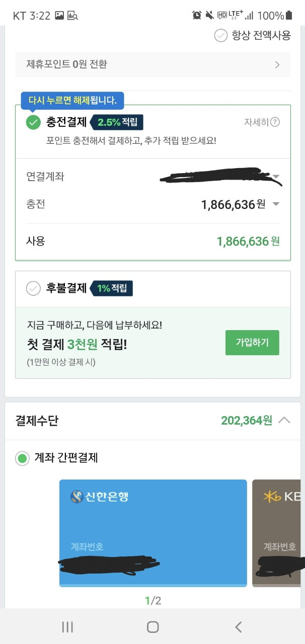Select the 후불결제 option checkbox
Viewport: 305px width, 644px height.
coord(33,288)
